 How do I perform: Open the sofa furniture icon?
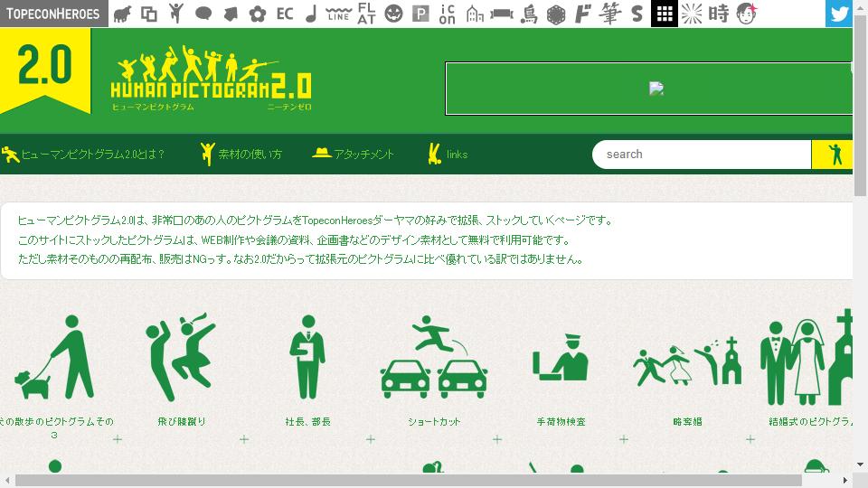[x=502, y=14]
